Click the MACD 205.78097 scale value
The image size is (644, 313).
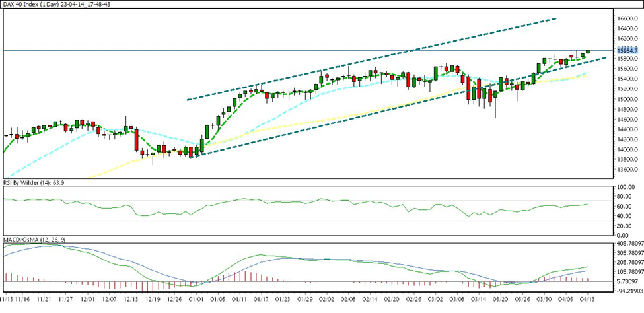(x=629, y=262)
